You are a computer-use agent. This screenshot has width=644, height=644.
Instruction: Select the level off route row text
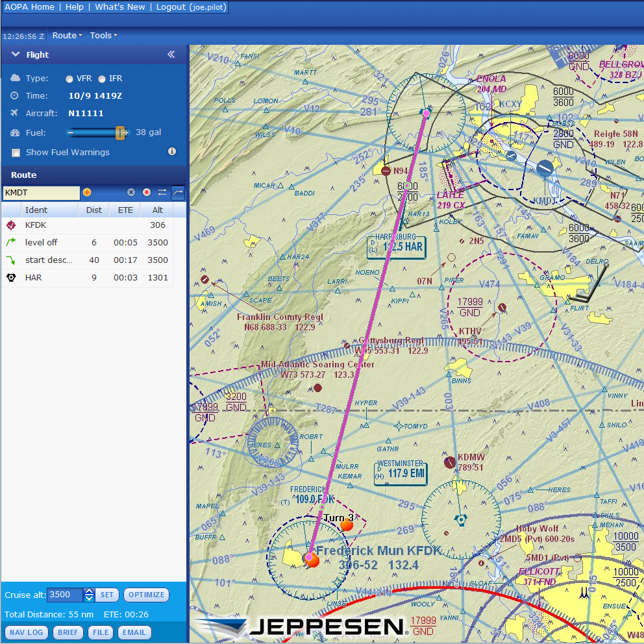click(41, 242)
